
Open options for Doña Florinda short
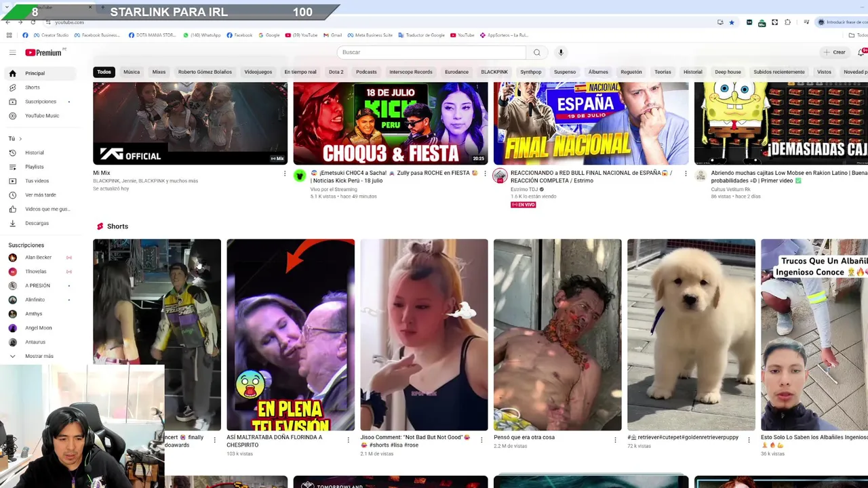point(349,440)
